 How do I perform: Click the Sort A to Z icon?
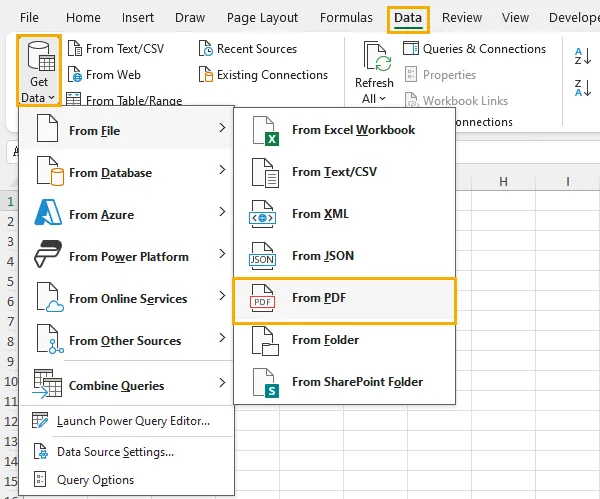click(x=583, y=56)
